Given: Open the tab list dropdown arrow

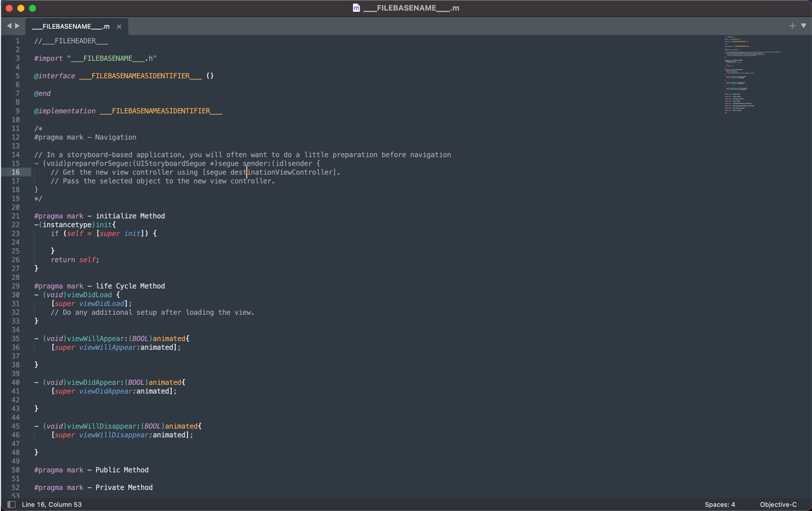Looking at the screenshot, I should tap(803, 26).
